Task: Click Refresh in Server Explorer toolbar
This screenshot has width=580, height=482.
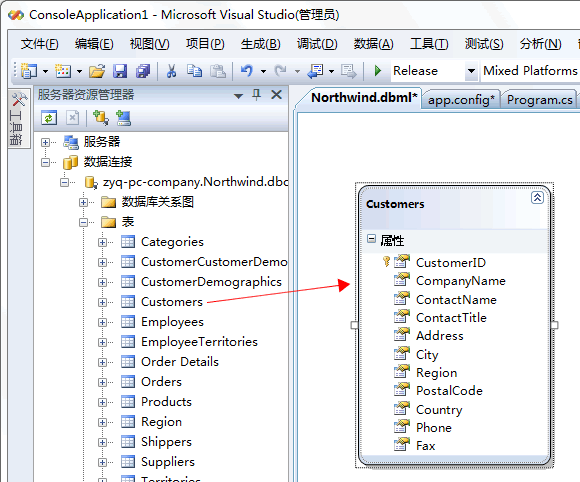Action: 49,118
